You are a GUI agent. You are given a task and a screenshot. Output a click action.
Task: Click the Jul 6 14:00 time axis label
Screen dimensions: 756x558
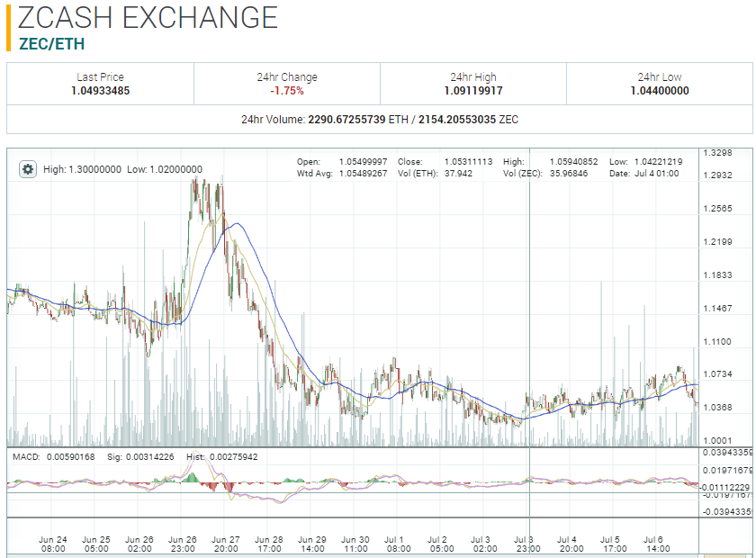pos(658,544)
